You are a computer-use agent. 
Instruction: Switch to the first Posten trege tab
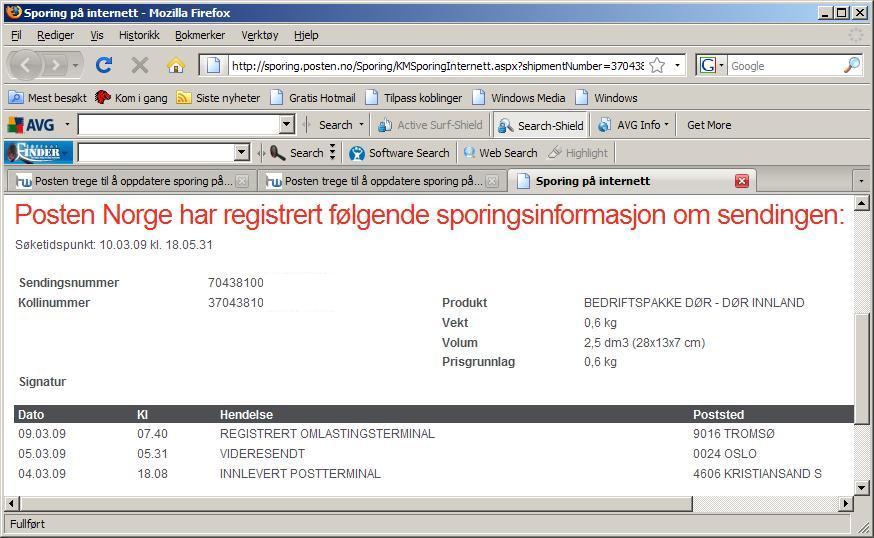click(x=132, y=181)
